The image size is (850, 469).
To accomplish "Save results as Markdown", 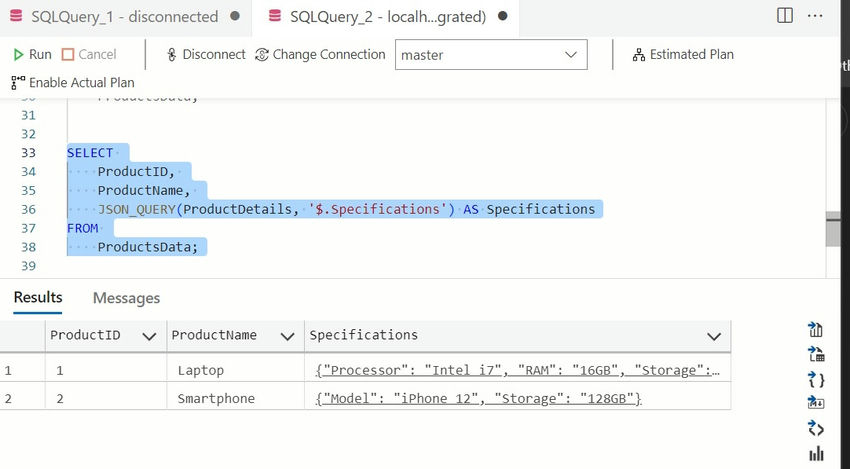I will coord(816,403).
